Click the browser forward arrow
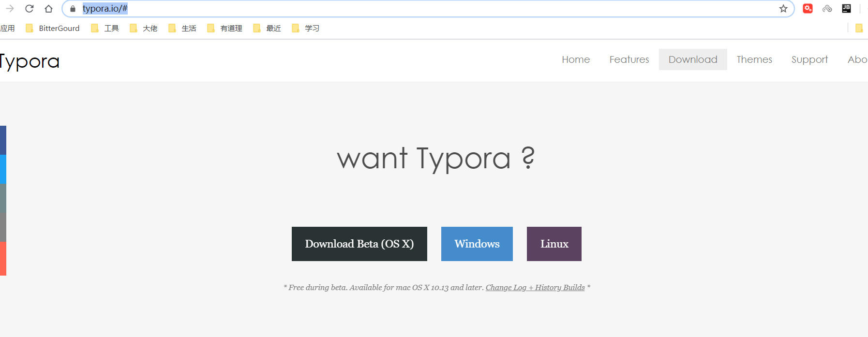This screenshot has height=337, width=868. point(10,9)
